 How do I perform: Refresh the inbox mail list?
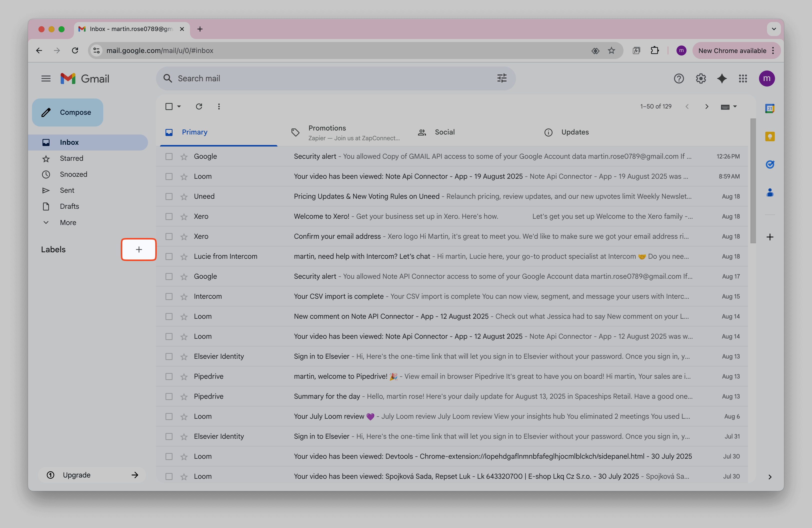[199, 106]
